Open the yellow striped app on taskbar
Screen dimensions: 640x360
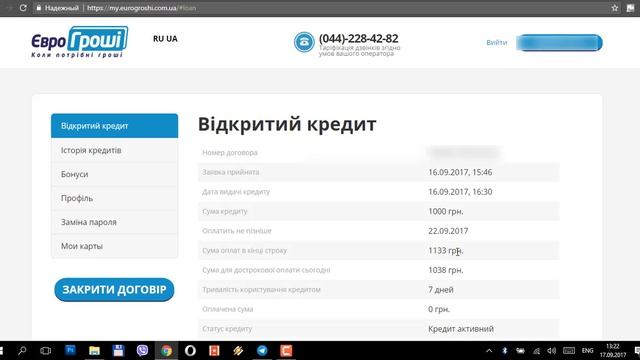[238, 351]
